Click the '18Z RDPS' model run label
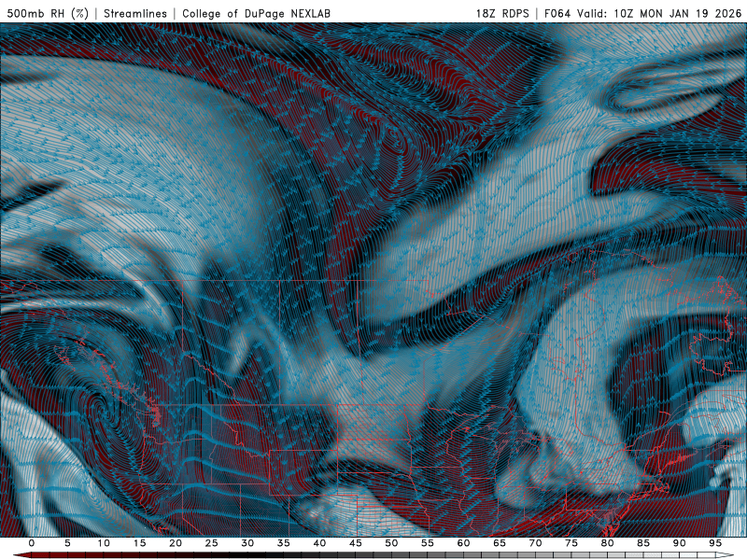 502,13
